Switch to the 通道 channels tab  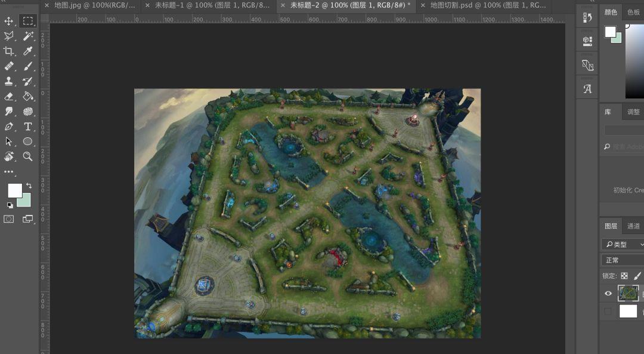pos(633,226)
